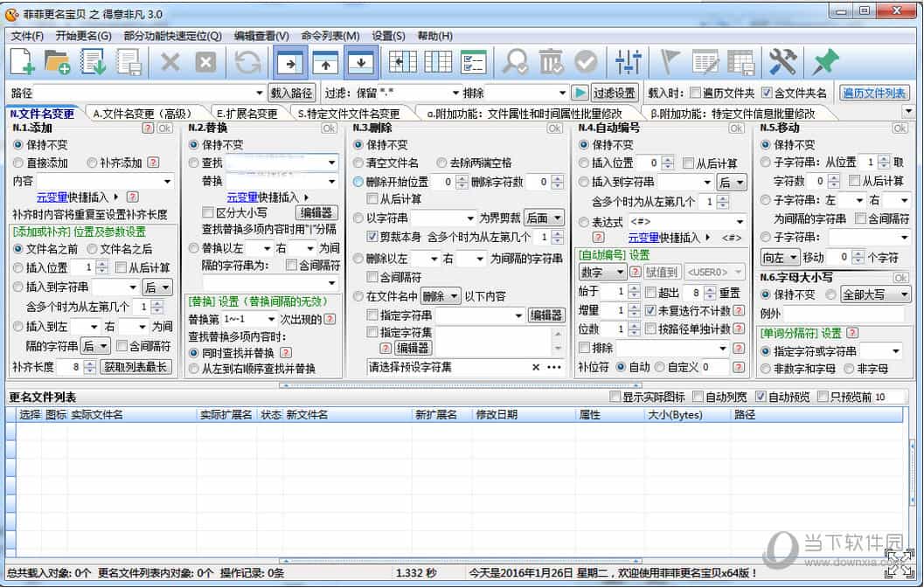Refresh the file list with the refresh icon
This screenshot has width=924, height=588.
(246, 63)
